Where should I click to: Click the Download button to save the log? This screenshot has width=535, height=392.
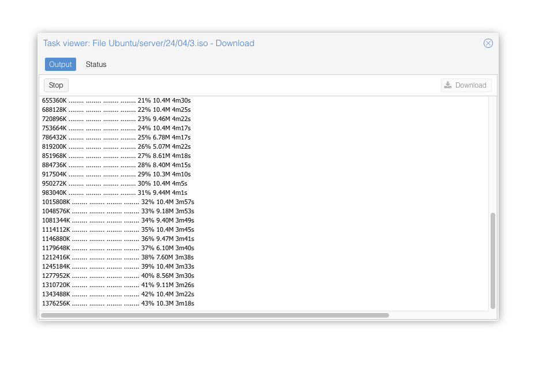[x=466, y=85]
